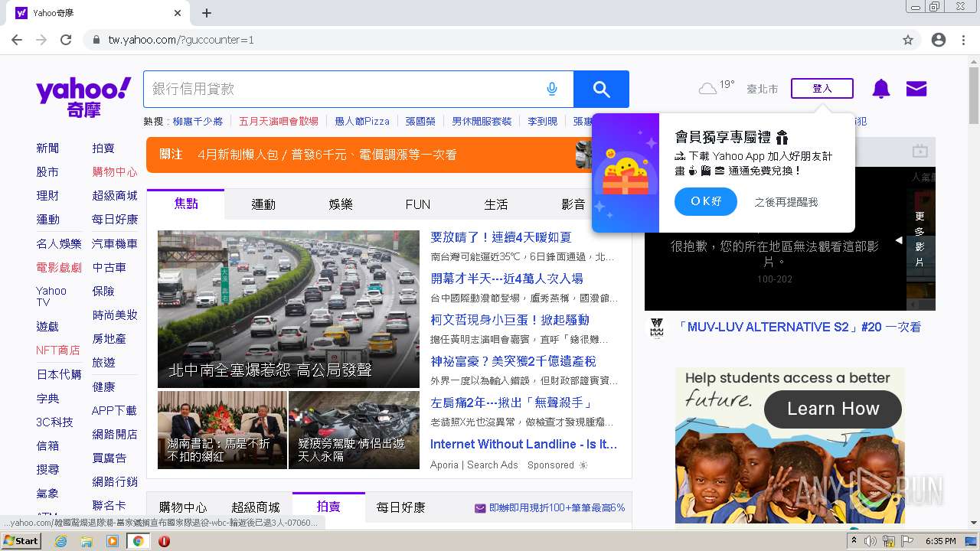Reload the page
The image size is (980, 551).
pyautogui.click(x=66, y=40)
